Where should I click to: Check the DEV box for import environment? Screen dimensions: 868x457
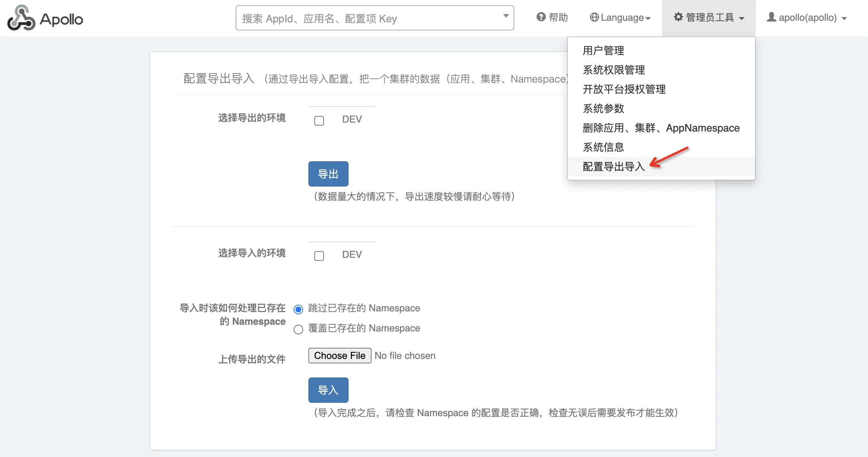(319, 256)
